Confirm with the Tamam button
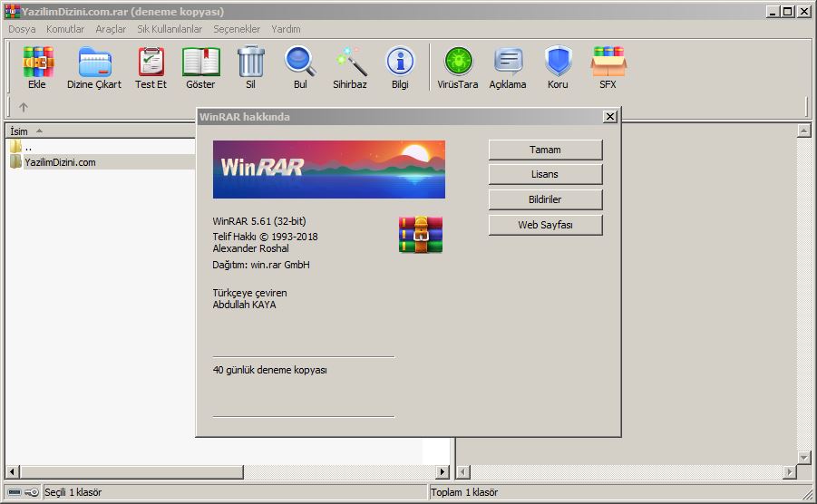The width and height of the screenshot is (817, 504). point(546,150)
